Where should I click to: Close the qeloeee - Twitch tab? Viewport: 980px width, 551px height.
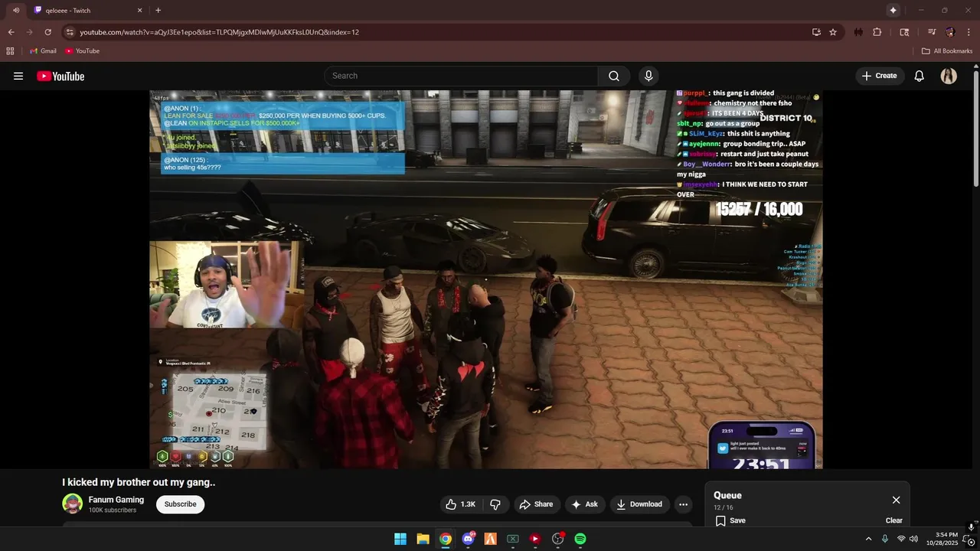point(139,10)
